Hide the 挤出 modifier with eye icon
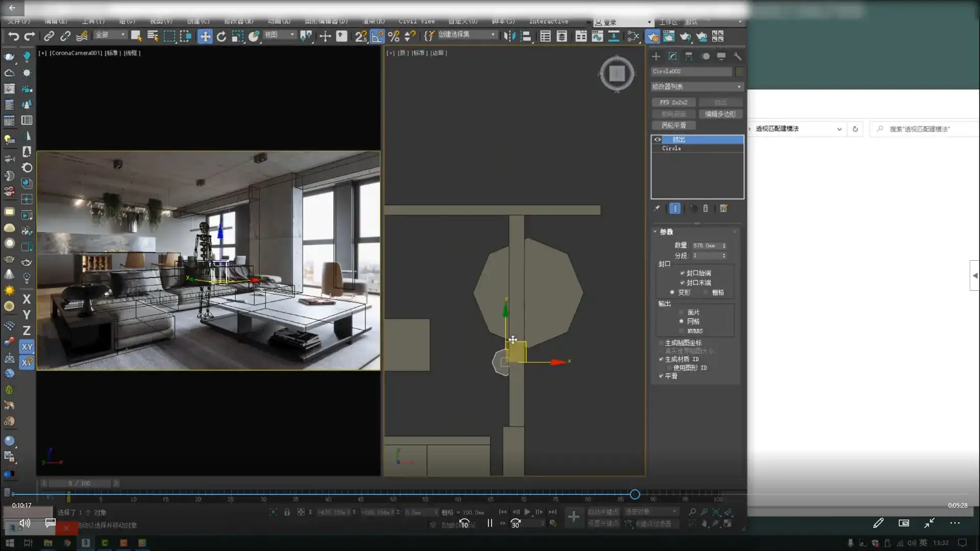Screen dimensions: 980x551 pyautogui.click(x=657, y=139)
